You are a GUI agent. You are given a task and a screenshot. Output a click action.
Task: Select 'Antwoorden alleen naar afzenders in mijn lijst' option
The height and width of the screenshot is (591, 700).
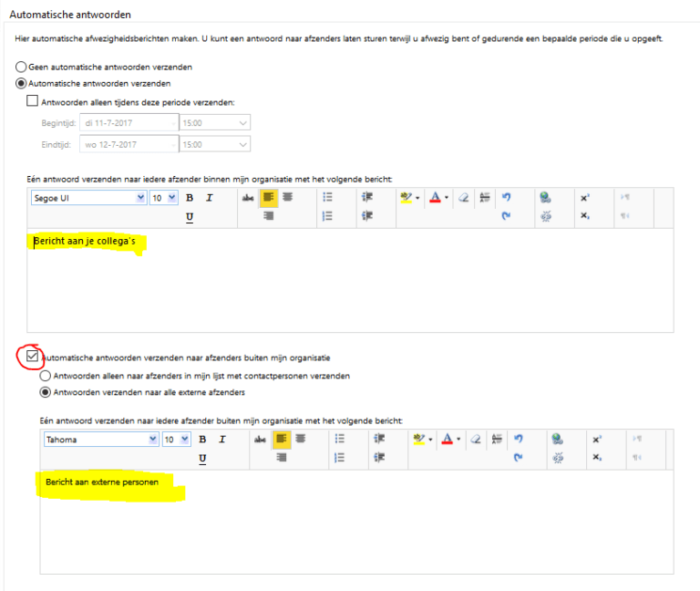[45, 376]
